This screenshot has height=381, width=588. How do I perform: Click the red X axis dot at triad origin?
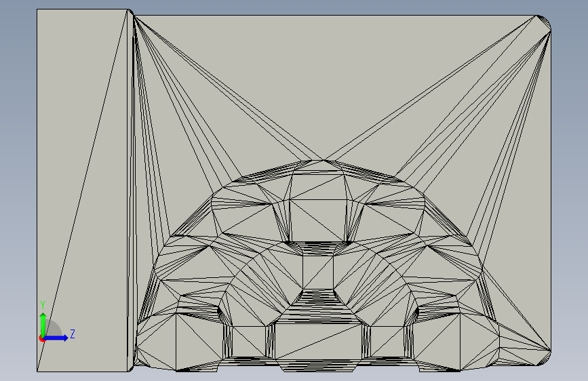coord(42,338)
